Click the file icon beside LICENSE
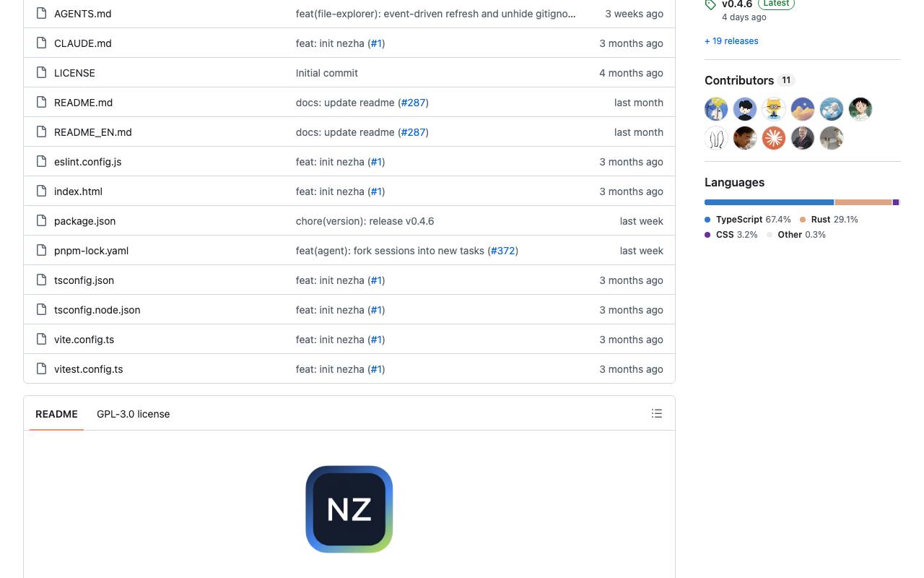 41,73
